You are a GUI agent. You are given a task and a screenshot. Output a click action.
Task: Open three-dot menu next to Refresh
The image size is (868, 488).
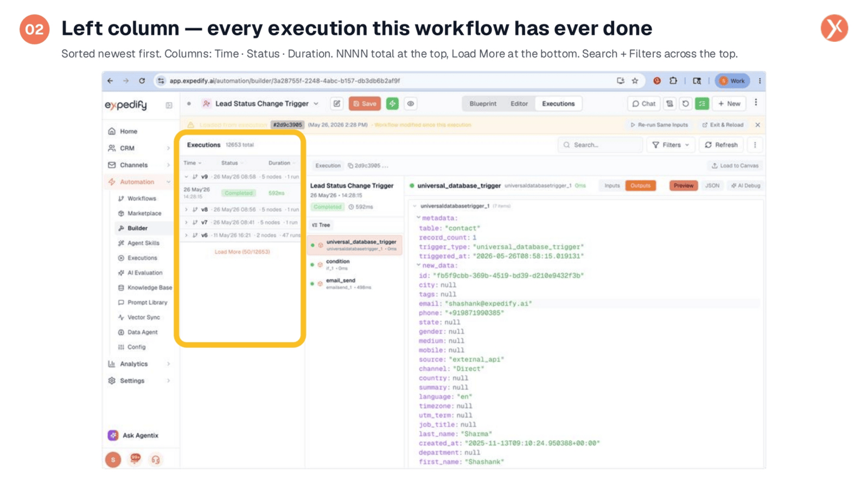click(755, 145)
